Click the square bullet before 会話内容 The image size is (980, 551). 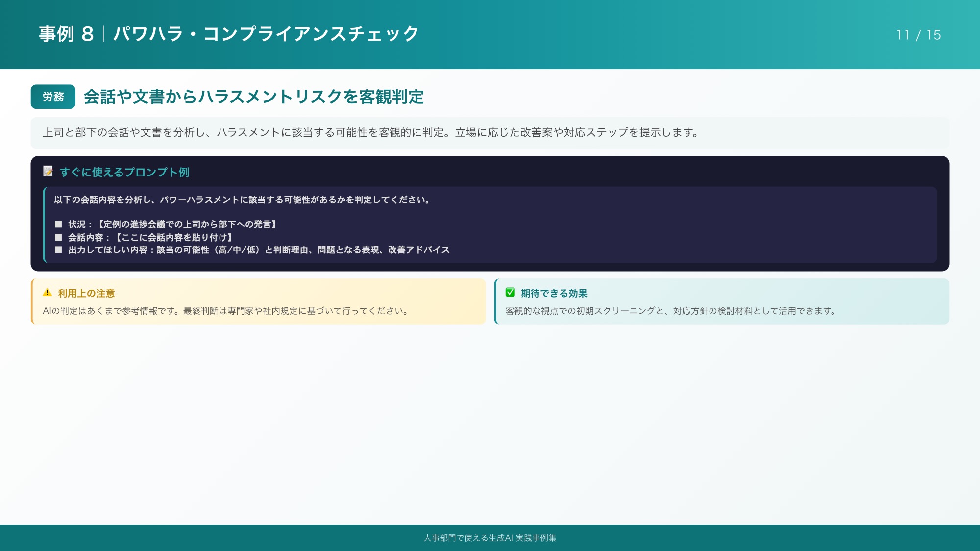58,237
